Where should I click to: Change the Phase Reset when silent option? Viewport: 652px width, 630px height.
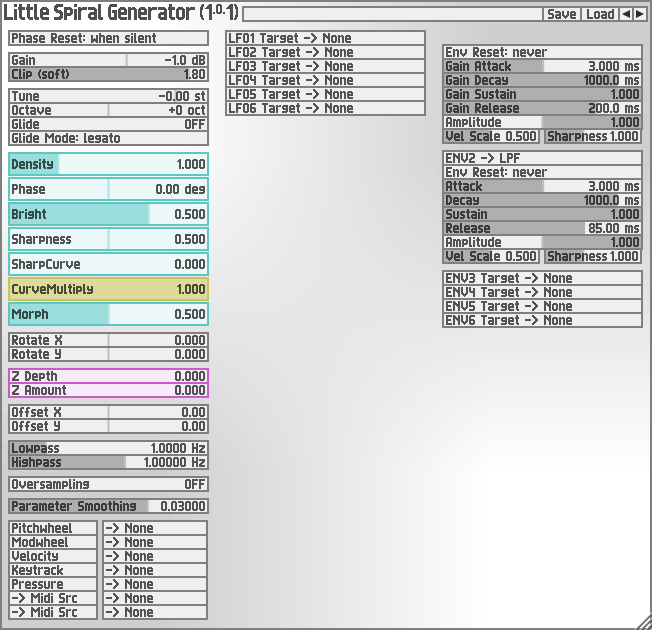[x=108, y=38]
